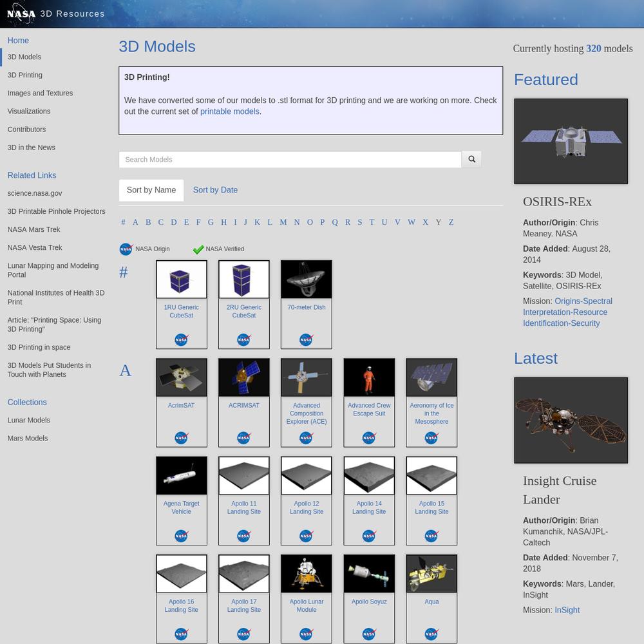
Task: Open NASA Vesta Trek link
Action: 35,248
